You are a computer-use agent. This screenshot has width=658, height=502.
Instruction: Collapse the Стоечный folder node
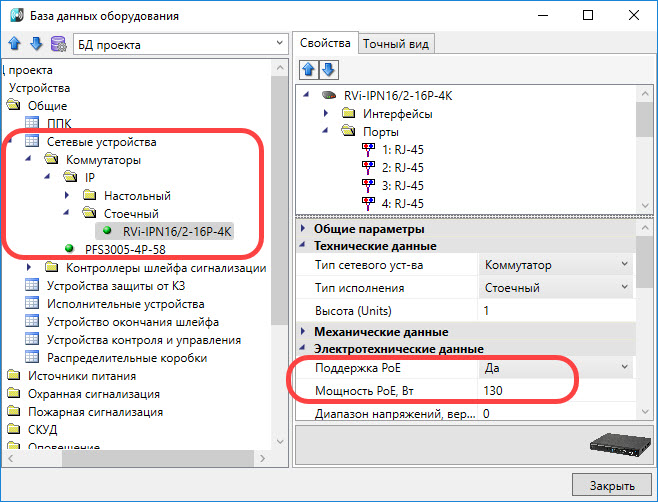pyautogui.click(x=66, y=213)
